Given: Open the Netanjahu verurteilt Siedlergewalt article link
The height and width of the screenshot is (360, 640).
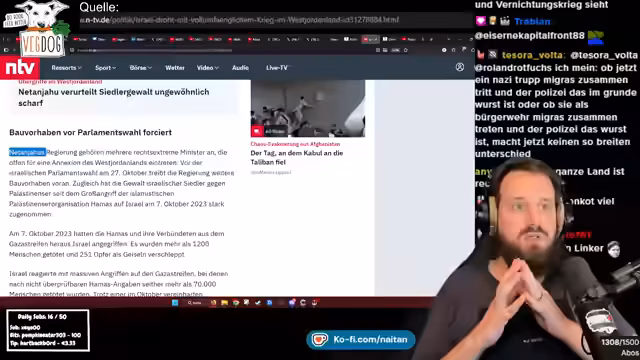Looking at the screenshot, I should (x=113, y=97).
